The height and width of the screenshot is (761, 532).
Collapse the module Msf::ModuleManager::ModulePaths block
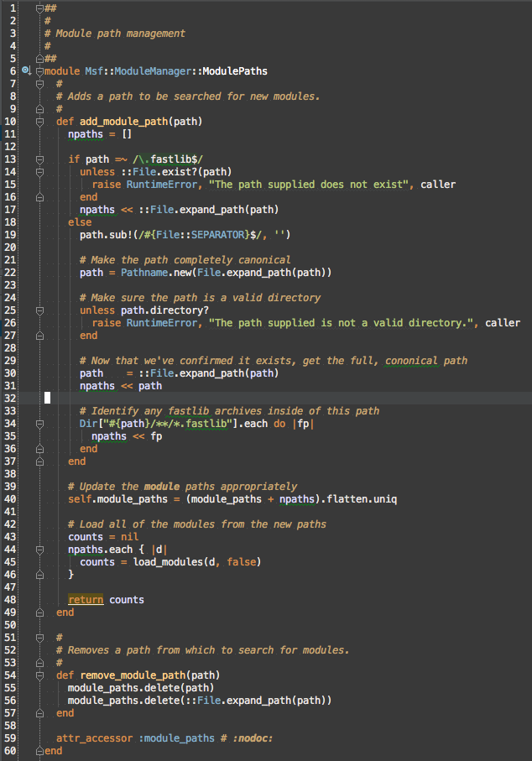coord(39,71)
